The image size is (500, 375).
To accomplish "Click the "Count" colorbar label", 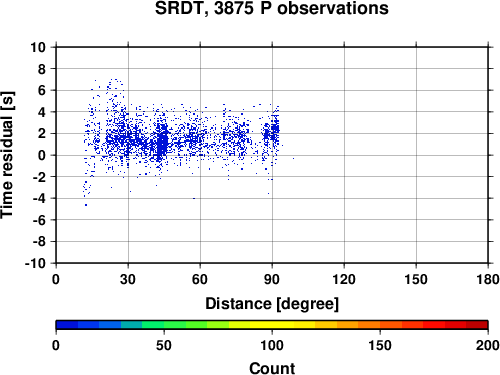I will (x=272, y=368).
